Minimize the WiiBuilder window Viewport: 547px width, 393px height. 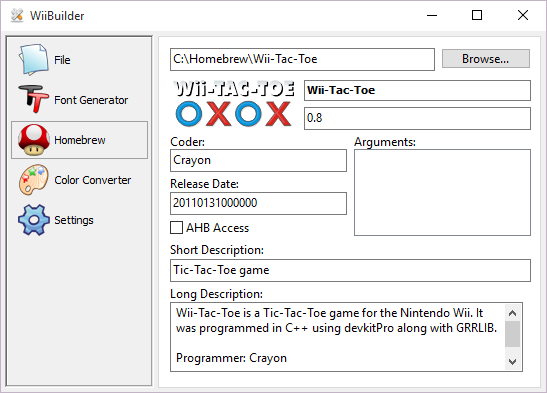(432, 15)
